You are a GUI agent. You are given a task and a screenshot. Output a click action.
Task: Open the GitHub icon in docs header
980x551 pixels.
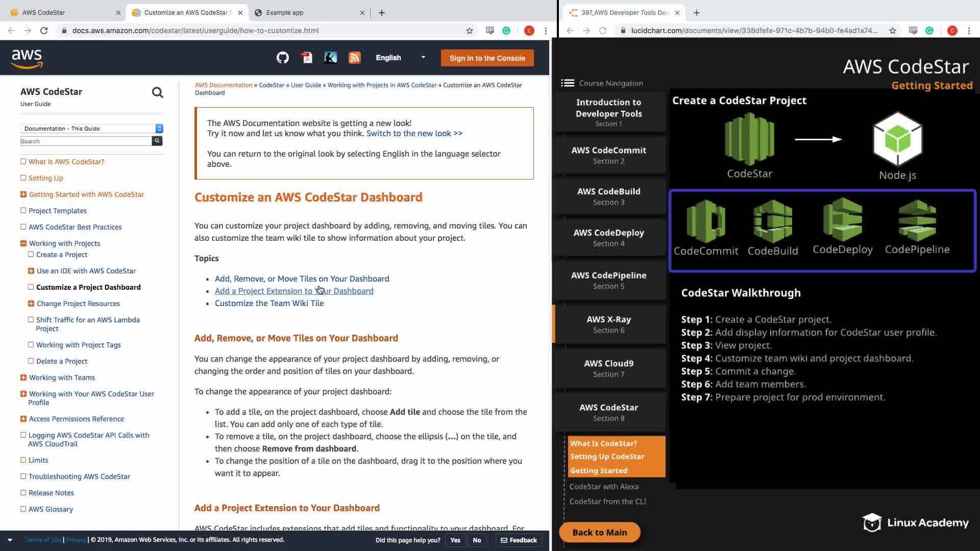[282, 58]
